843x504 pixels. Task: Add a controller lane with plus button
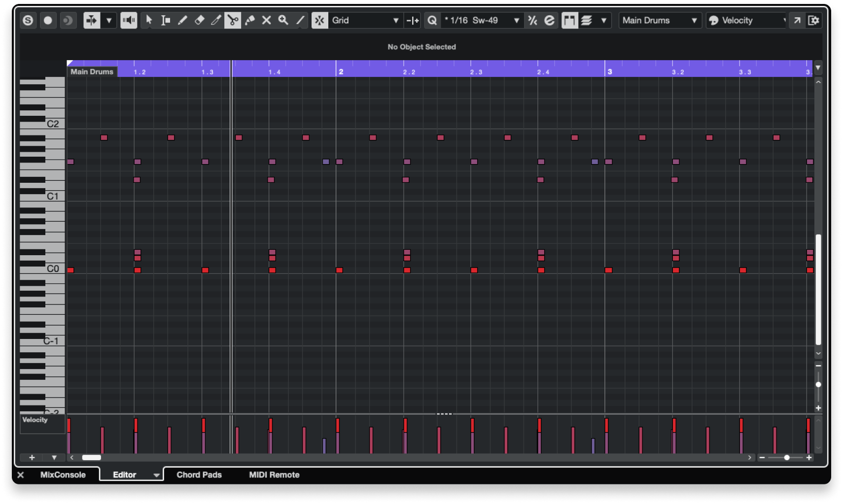32,458
